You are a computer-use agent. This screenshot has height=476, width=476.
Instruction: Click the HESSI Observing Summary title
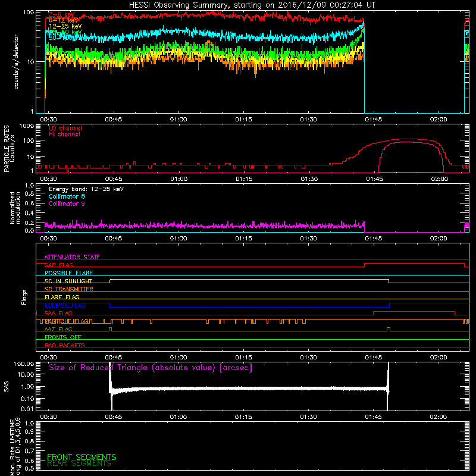pos(252,5)
